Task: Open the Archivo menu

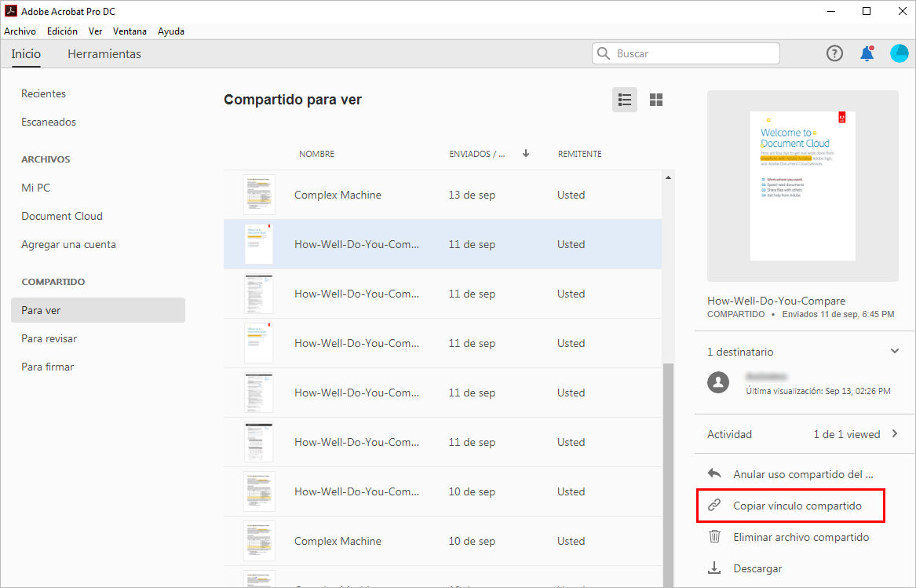Action: [20, 31]
